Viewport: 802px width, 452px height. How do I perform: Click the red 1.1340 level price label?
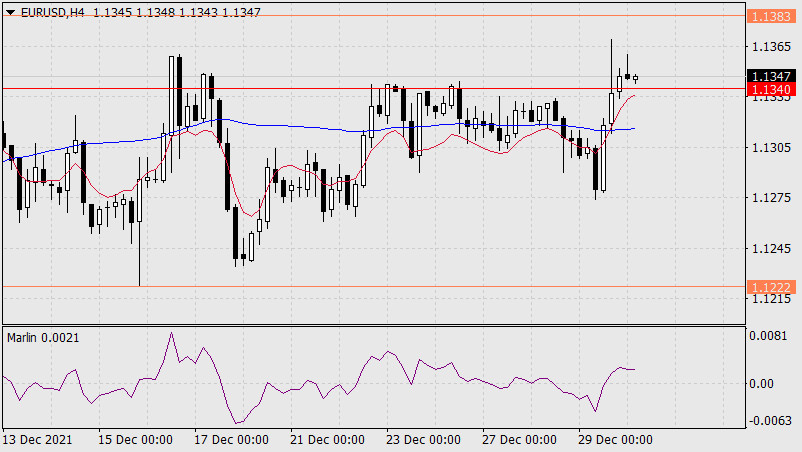tap(771, 89)
